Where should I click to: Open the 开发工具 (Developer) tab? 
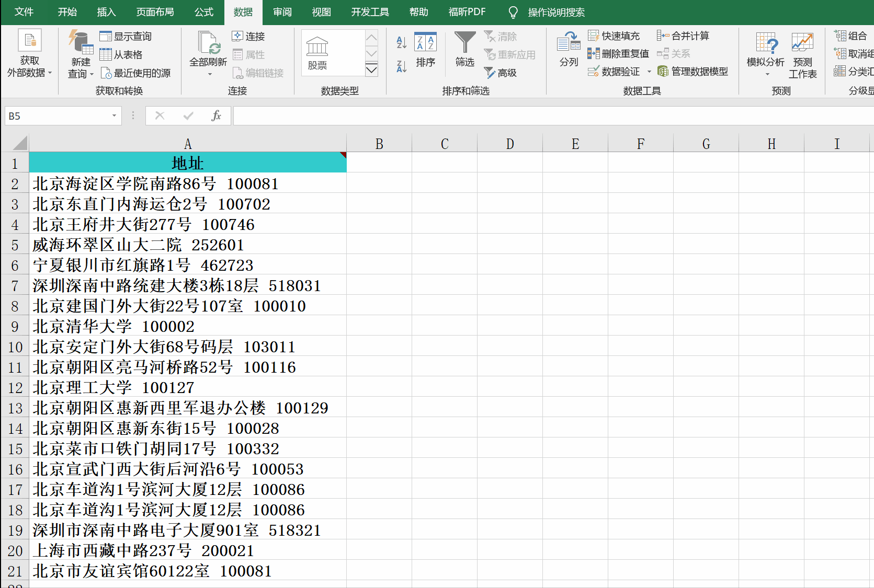point(370,12)
